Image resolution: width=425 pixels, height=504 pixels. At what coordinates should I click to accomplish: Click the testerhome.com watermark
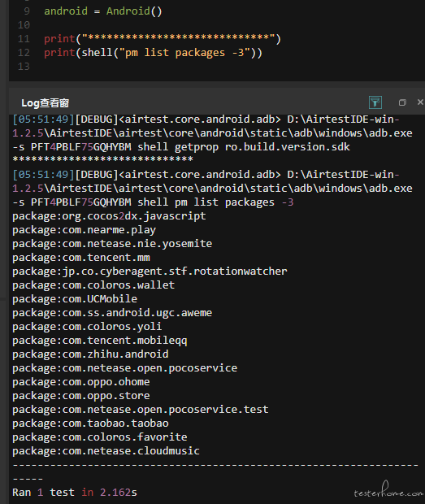[x=388, y=491]
